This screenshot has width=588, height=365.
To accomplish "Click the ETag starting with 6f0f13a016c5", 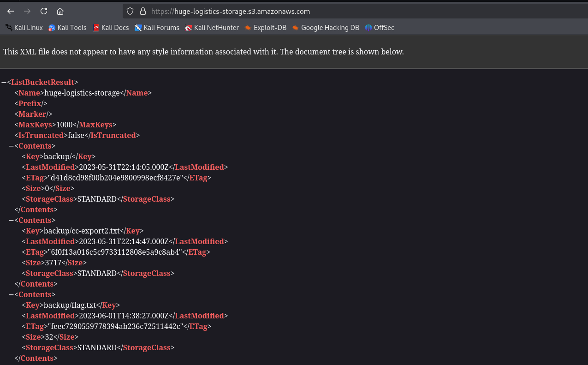I will tap(115, 252).
